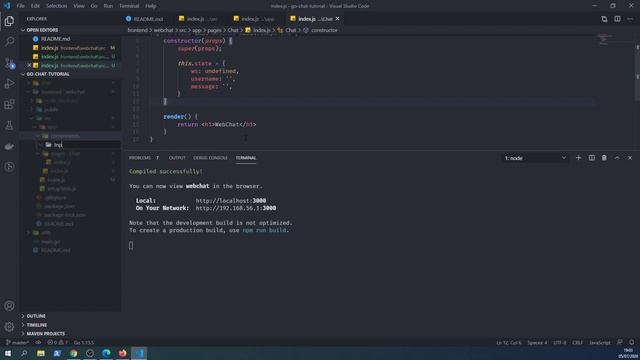Open the Run and Debug view

[9, 84]
